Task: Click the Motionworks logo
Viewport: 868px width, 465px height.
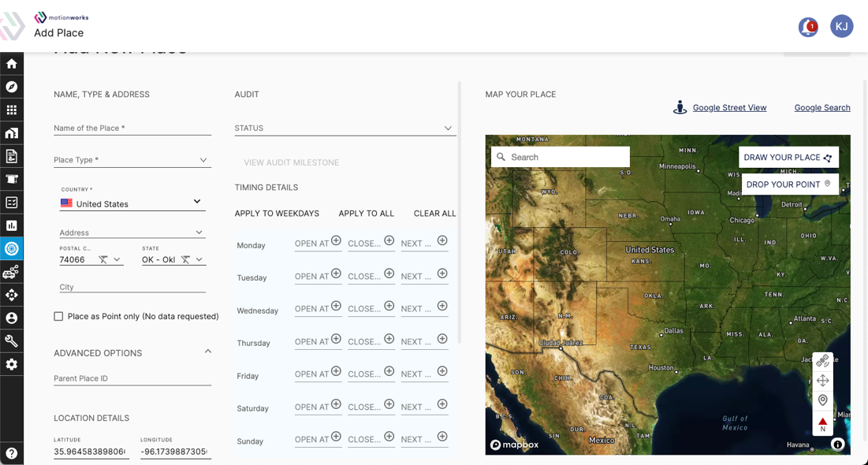Action: (x=61, y=17)
